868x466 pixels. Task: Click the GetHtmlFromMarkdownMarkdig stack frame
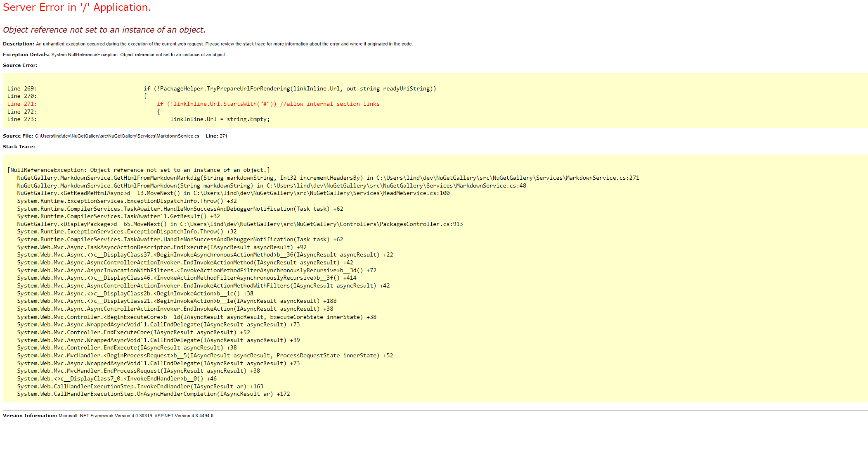pyautogui.click(x=327, y=178)
